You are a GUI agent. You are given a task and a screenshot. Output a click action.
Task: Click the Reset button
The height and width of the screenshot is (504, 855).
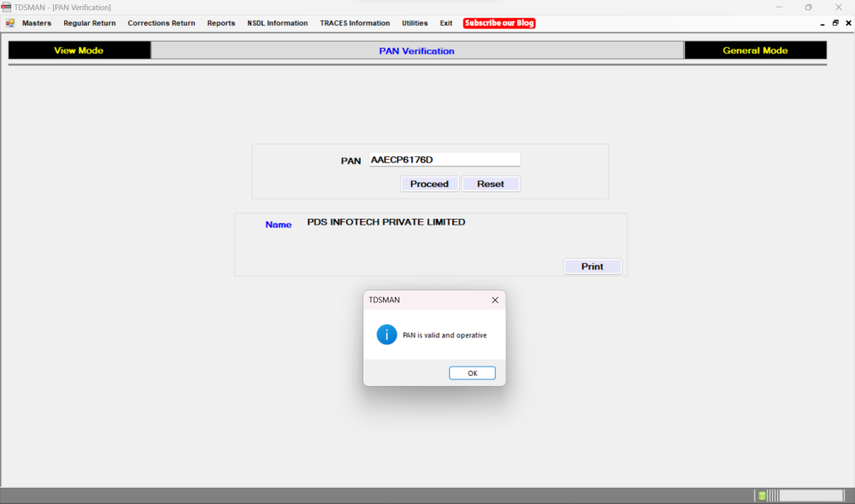(x=491, y=184)
